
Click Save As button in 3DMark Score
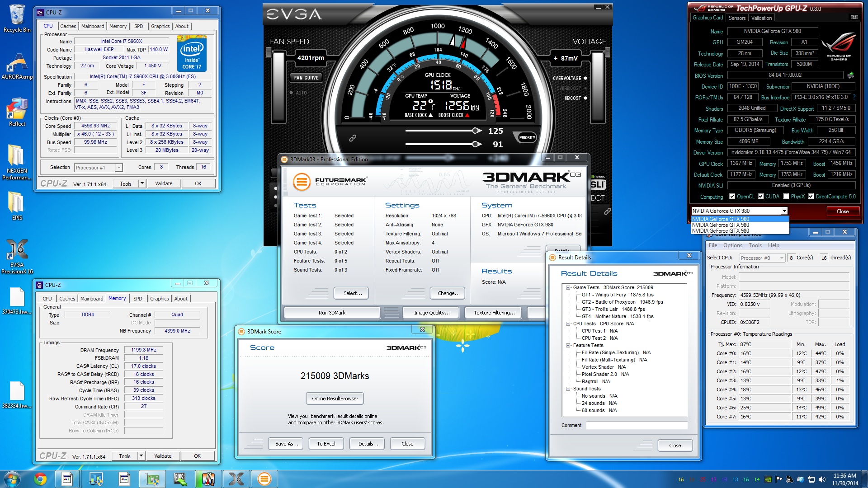(x=287, y=444)
